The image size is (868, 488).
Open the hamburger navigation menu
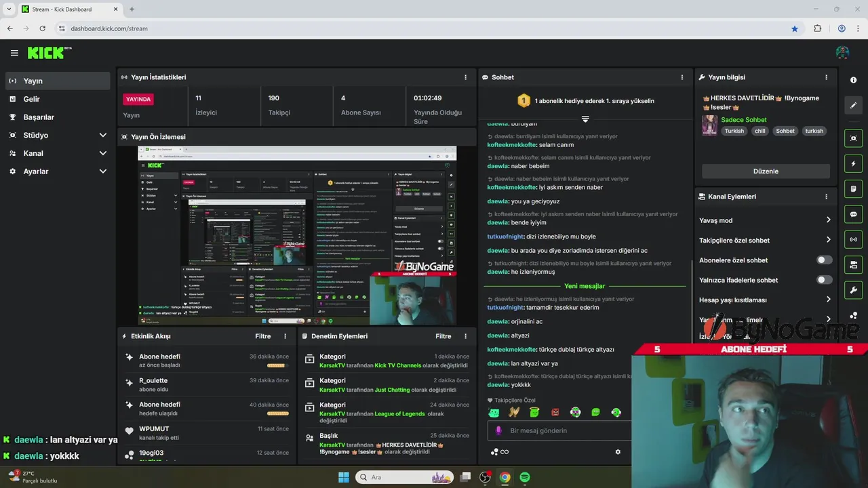(14, 53)
